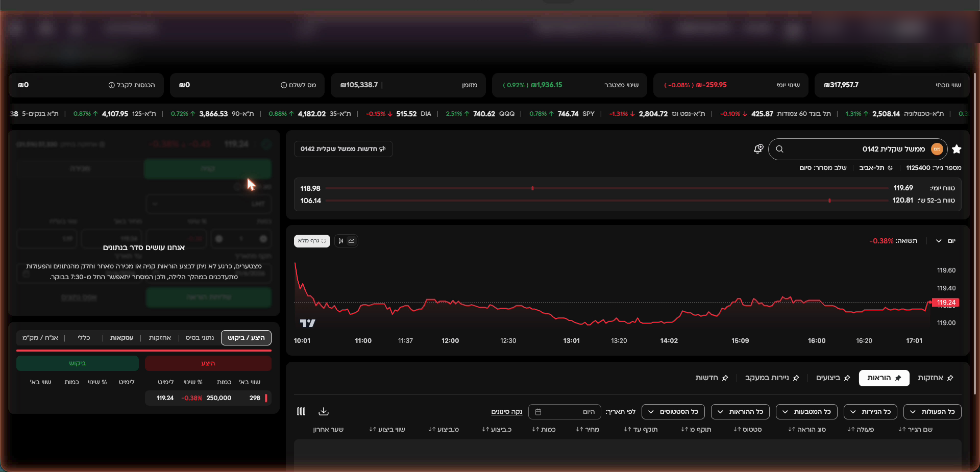This screenshot has height=472, width=980.
Task: Click the שווי נוכחי value card
Action: tap(892, 85)
